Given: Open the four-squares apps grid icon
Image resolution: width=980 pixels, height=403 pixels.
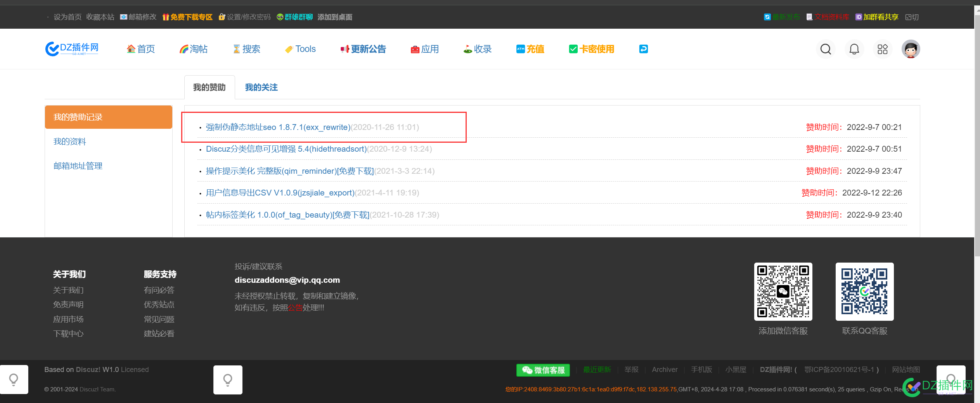Looking at the screenshot, I should coord(882,49).
